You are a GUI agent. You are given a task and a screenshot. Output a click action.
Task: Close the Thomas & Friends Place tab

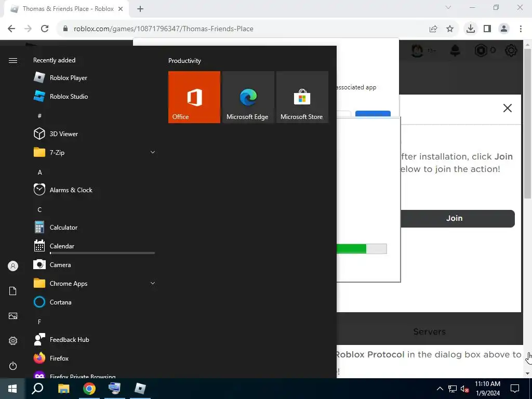121,9
